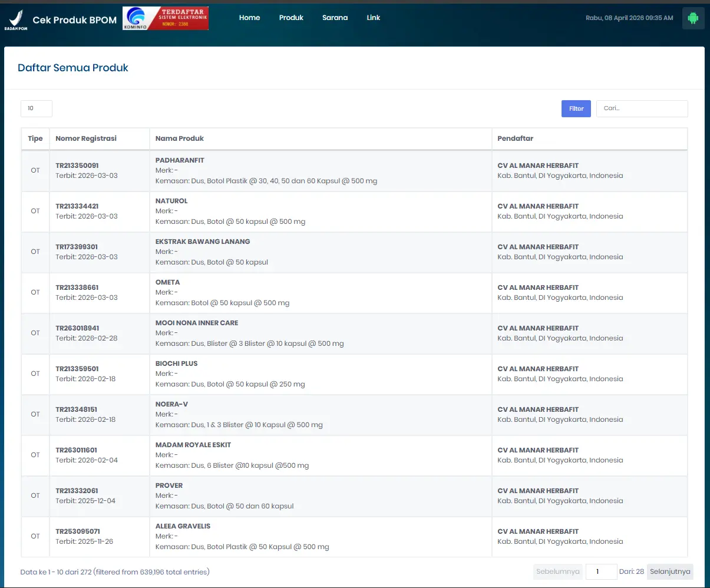Click the Nama Produk column header
Image resolution: width=710 pixels, height=588 pixels.
180,138
